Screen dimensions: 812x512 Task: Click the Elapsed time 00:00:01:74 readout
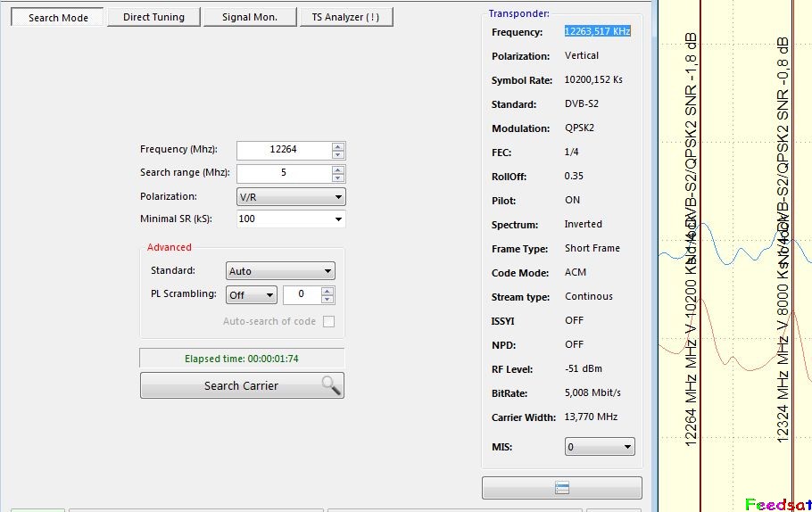point(242,359)
